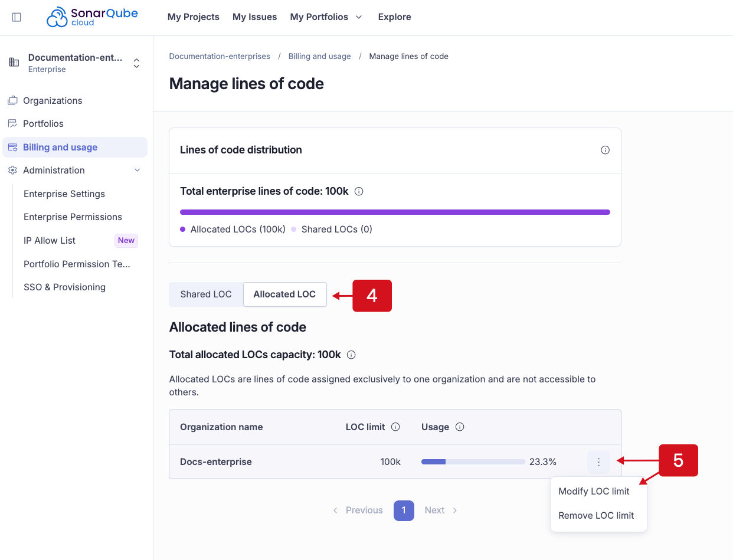Choose Modify LOC limit

[x=594, y=491]
